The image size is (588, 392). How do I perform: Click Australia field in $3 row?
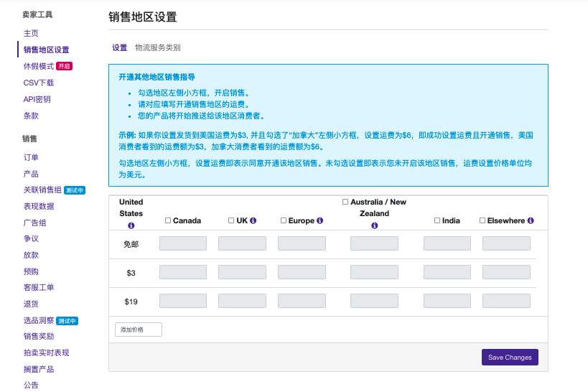[374, 272]
